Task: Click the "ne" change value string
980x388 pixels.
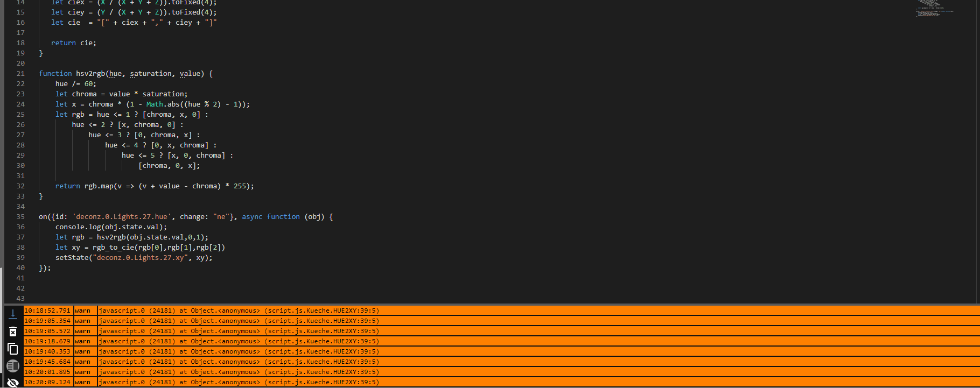Action: 221,217
